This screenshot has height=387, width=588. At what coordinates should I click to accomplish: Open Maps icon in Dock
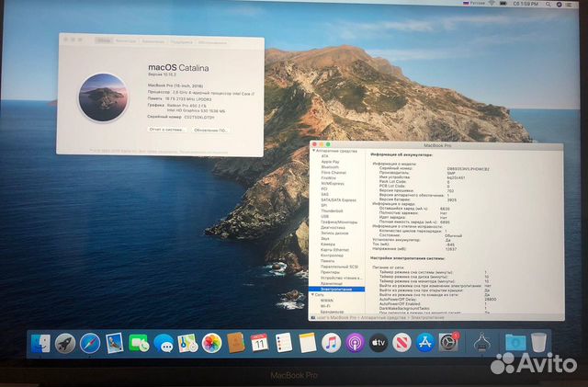pyautogui.click(x=187, y=343)
